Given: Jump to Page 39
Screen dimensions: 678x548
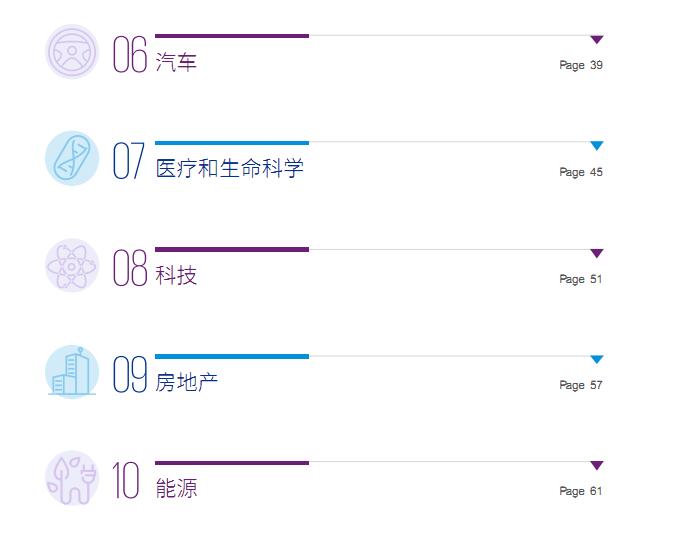Looking at the screenshot, I should (581, 65).
